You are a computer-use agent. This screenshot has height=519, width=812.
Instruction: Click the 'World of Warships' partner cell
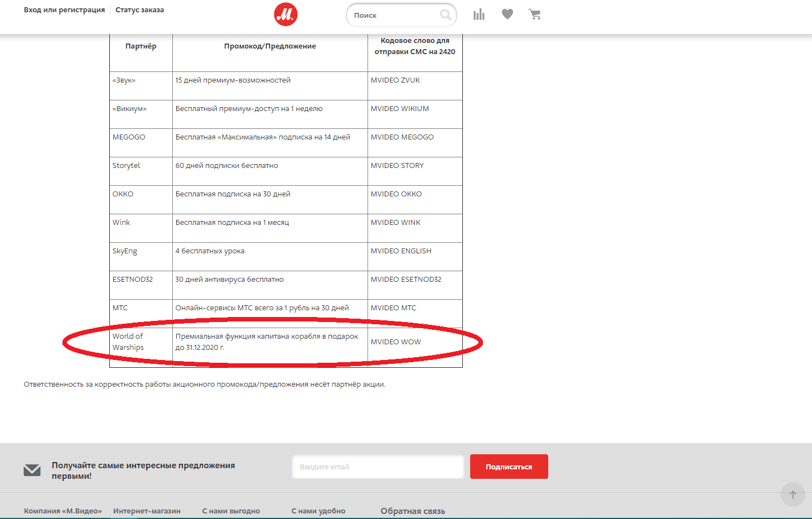click(128, 342)
